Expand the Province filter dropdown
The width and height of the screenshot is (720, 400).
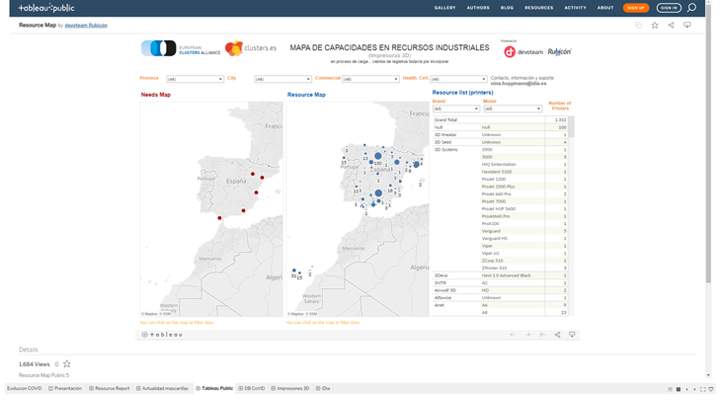pos(195,79)
